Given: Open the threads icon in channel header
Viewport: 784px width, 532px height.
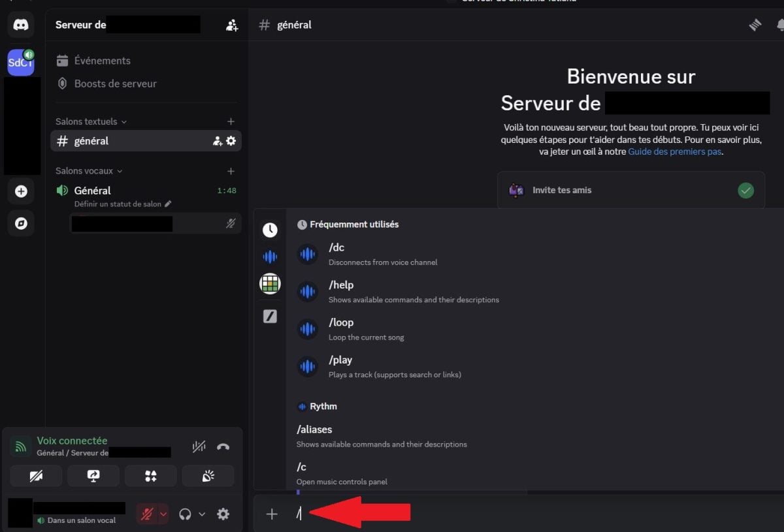Looking at the screenshot, I should tap(755, 25).
